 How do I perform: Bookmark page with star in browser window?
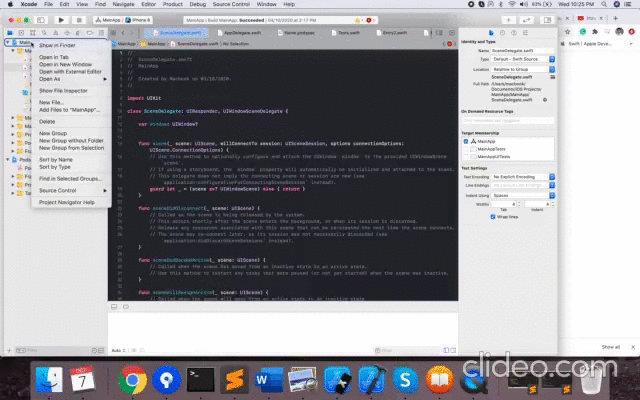click(567, 32)
